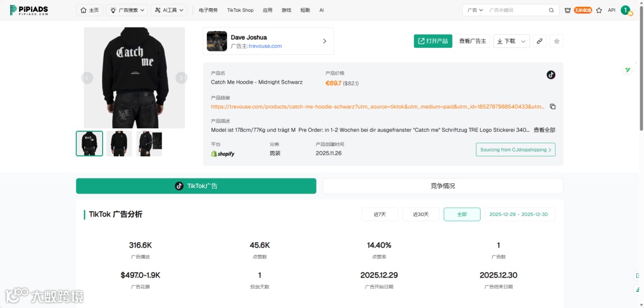Viewport: 644px width, 308px height.
Task: Click 查看全部 to expand description
Action: click(x=544, y=130)
